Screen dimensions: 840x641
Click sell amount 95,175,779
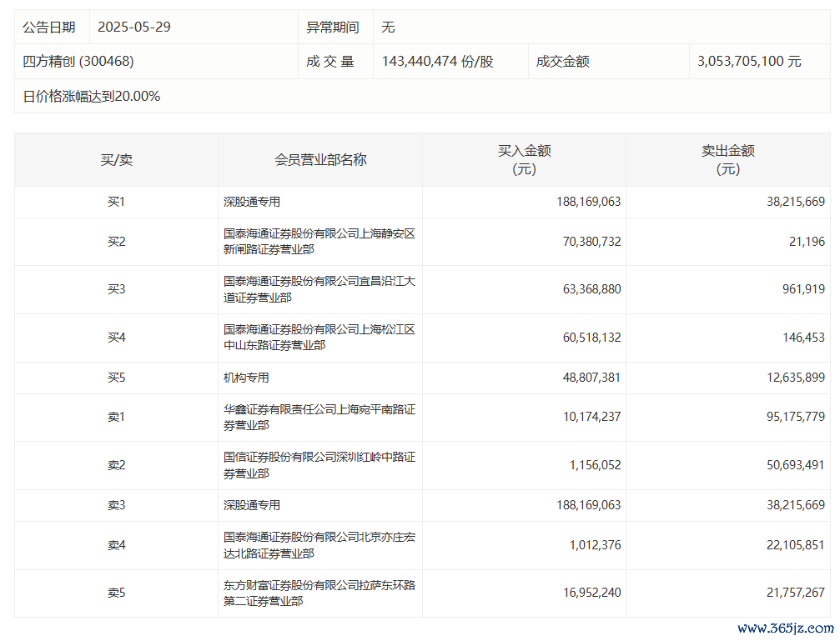point(796,417)
